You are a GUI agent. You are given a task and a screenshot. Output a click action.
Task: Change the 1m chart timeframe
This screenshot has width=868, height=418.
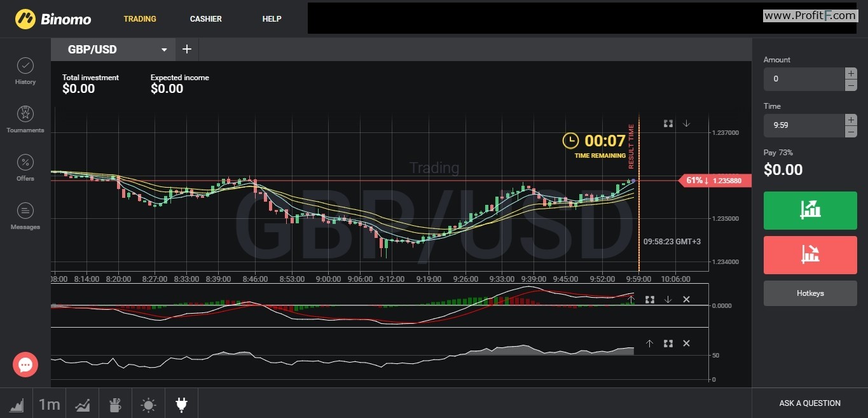pyautogui.click(x=49, y=403)
